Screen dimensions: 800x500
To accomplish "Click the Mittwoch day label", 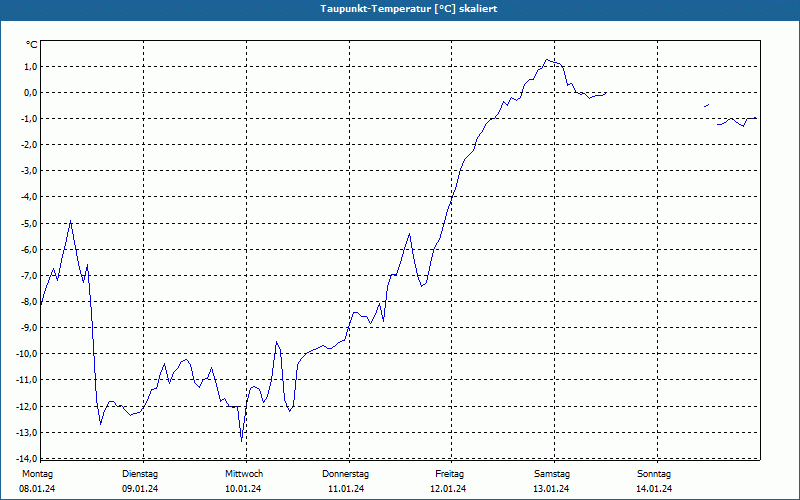I will 244,474.
